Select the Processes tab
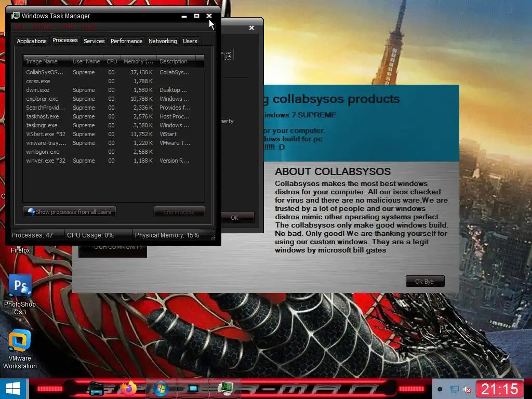The image size is (532, 399). click(65, 41)
